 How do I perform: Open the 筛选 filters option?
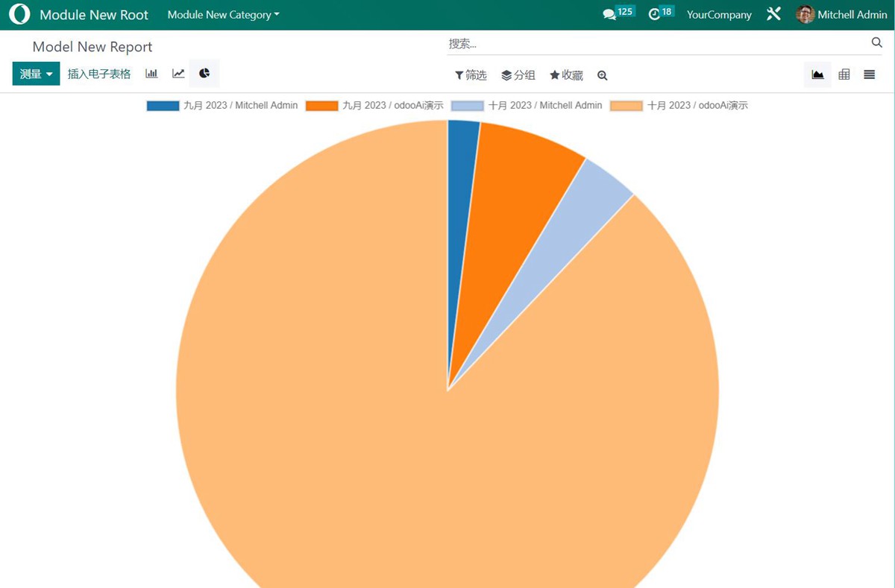(x=471, y=75)
